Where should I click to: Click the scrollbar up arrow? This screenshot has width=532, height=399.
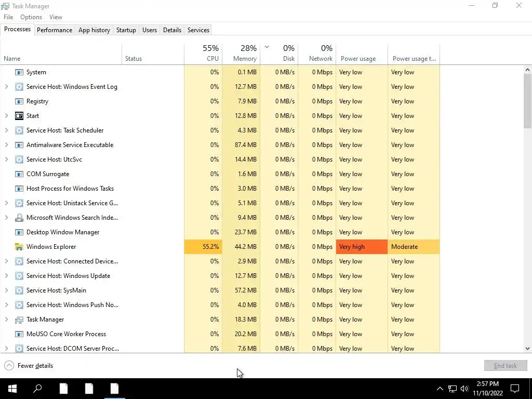(527, 70)
